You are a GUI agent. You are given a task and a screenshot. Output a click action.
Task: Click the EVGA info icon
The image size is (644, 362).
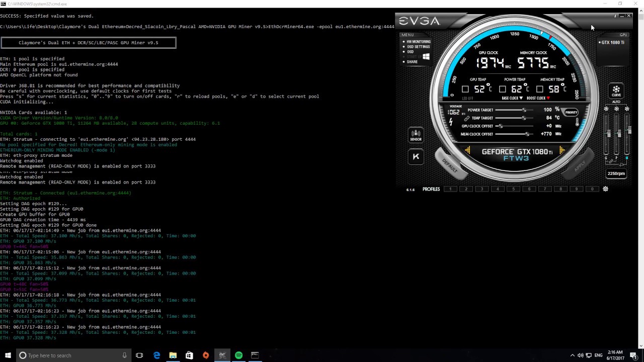click(615, 16)
